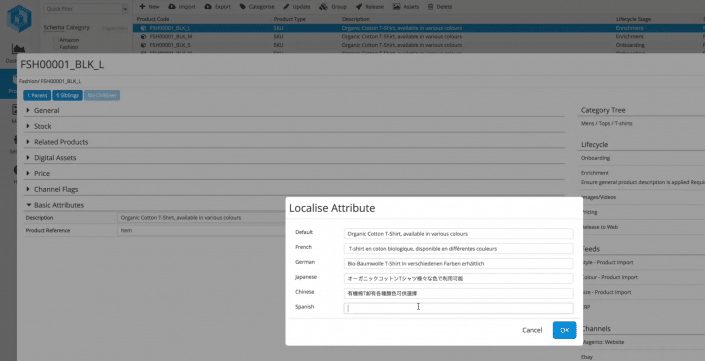Confirm with the OK button
The image size is (705, 361).
pos(565,330)
